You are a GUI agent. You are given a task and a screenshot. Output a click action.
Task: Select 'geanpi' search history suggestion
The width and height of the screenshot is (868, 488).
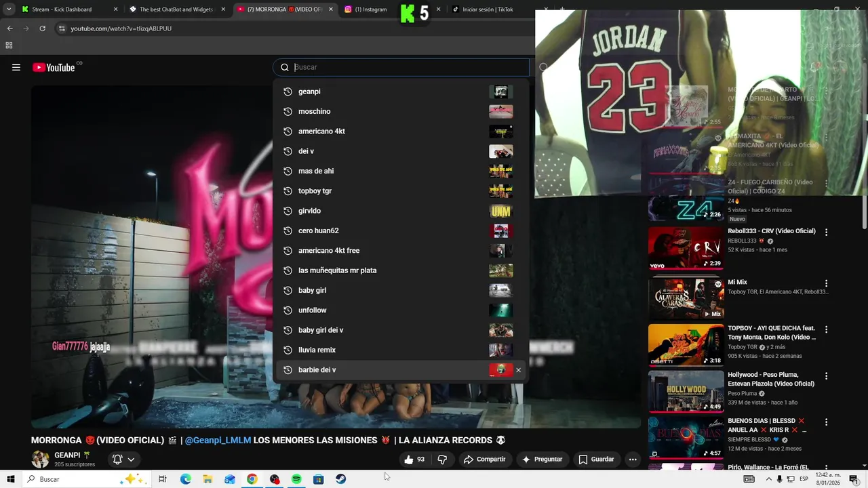[x=401, y=91]
